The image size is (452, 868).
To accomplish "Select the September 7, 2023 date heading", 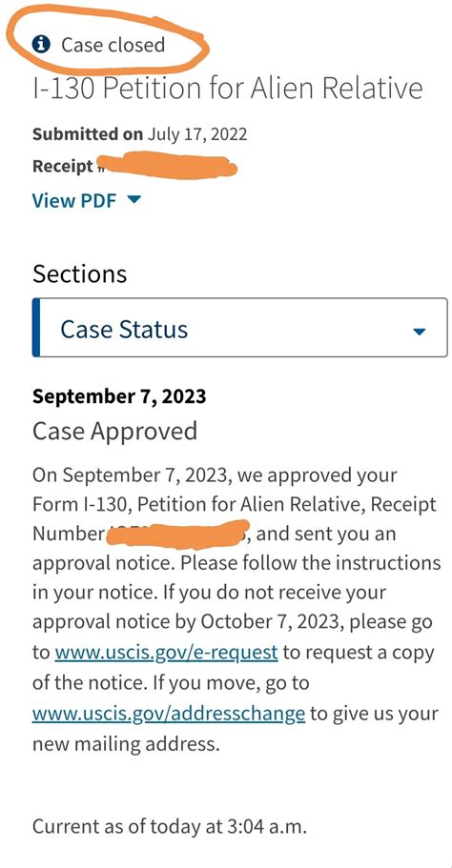I will pos(119,396).
